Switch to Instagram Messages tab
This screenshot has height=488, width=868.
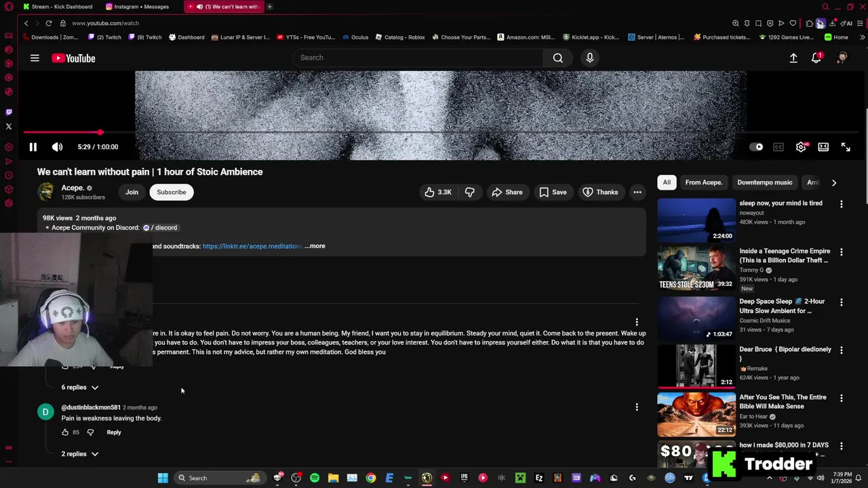[x=141, y=7]
